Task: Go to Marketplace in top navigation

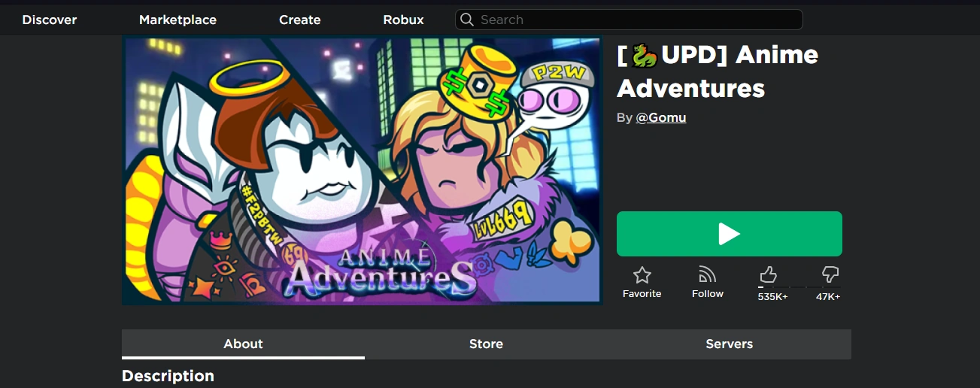Action: coord(177,20)
